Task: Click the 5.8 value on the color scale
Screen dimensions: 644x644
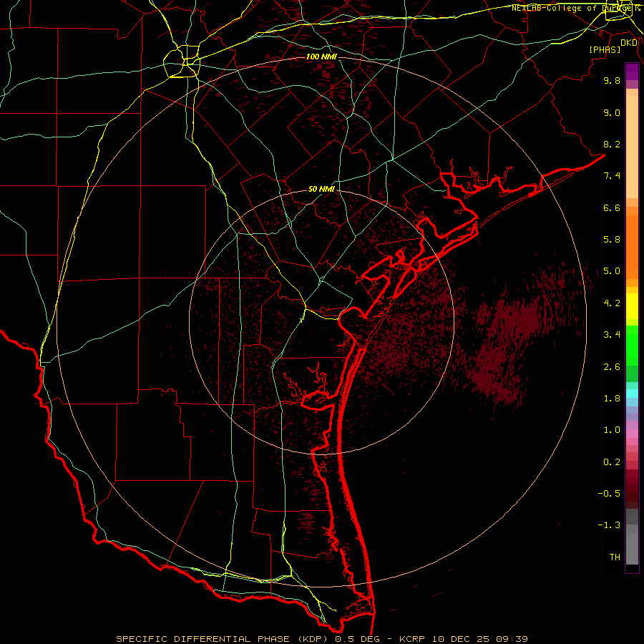Action: coord(612,240)
